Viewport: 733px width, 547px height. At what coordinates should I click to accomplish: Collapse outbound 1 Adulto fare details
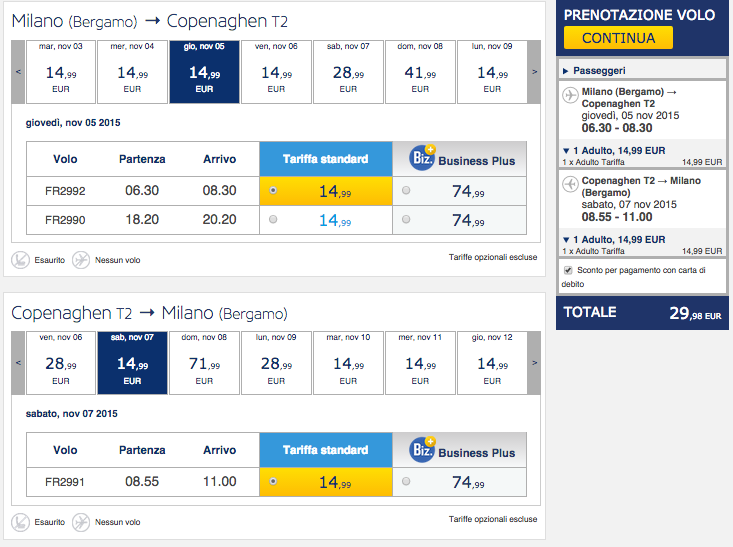pyautogui.click(x=566, y=150)
